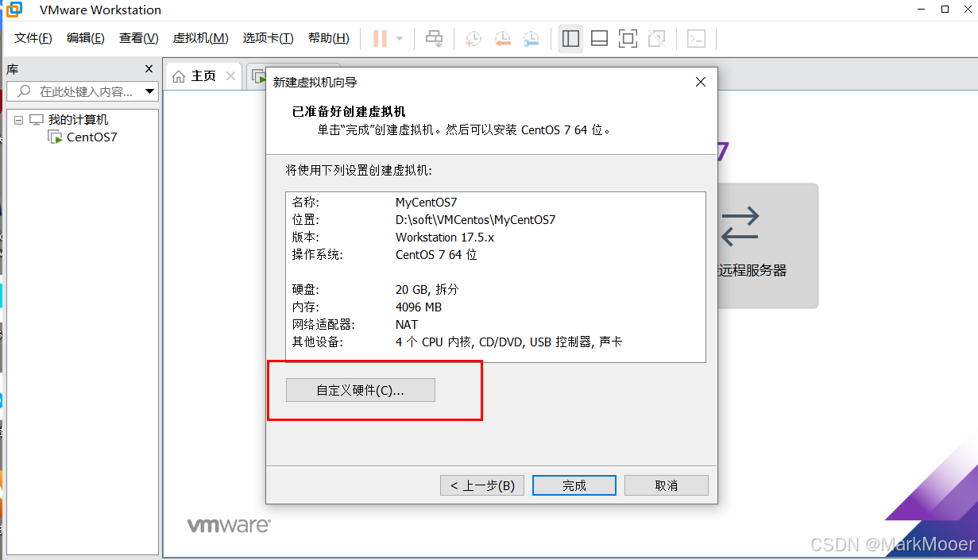The width and height of the screenshot is (978, 560).
Task: Click the 我的计算机 monitor icon
Action: [37, 120]
